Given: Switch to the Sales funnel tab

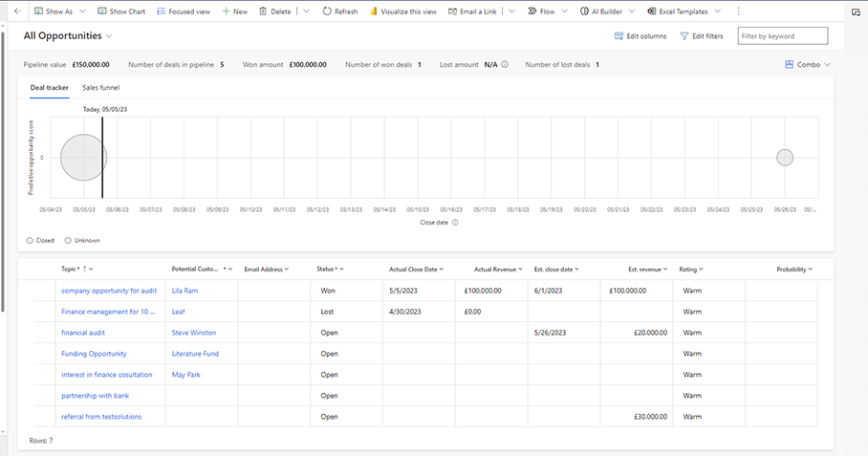Looking at the screenshot, I should click(x=100, y=87).
